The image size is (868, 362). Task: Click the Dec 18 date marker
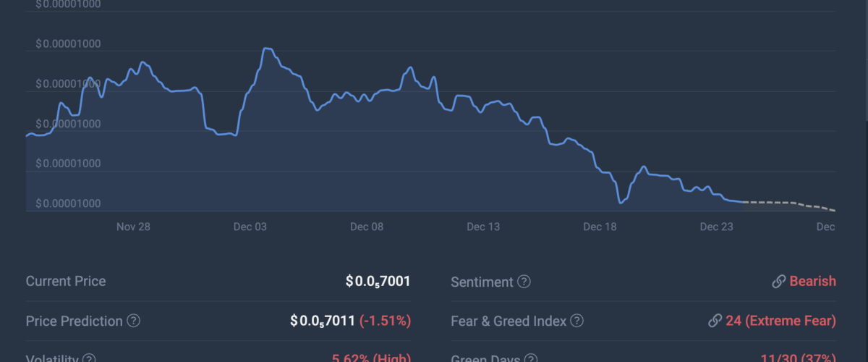(600, 227)
